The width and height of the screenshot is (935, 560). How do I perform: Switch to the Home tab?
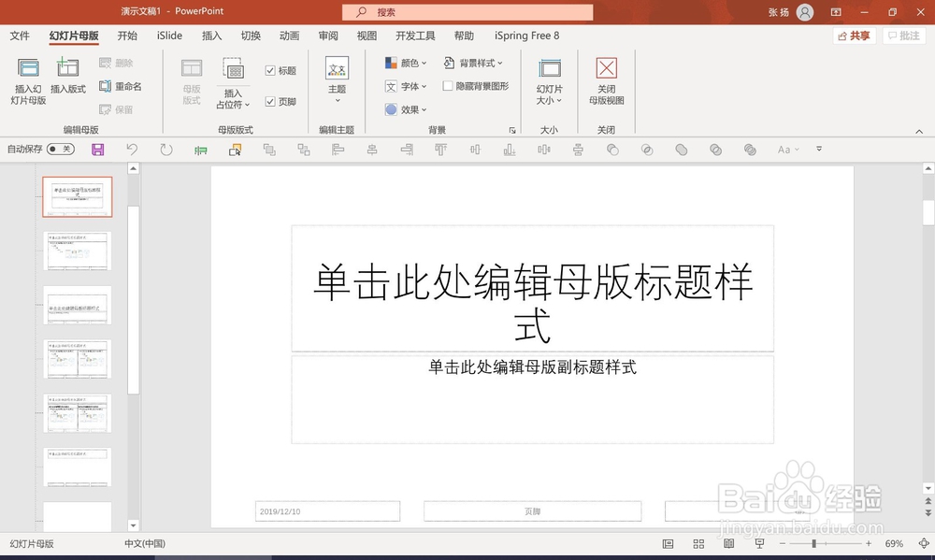[127, 36]
